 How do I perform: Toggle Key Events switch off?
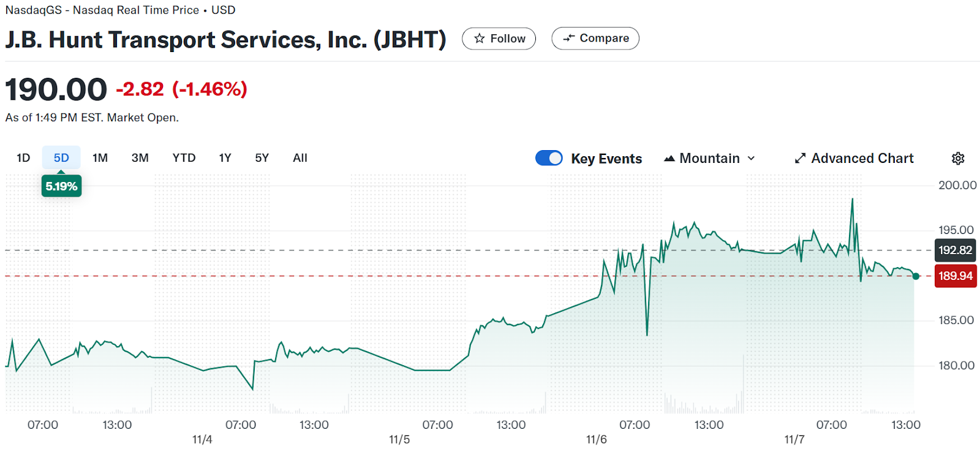pyautogui.click(x=549, y=158)
